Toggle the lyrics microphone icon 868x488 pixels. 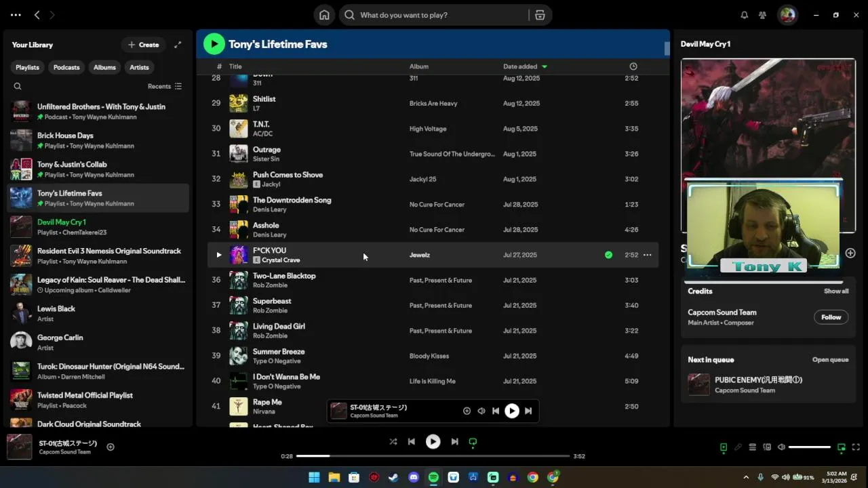[x=737, y=447]
